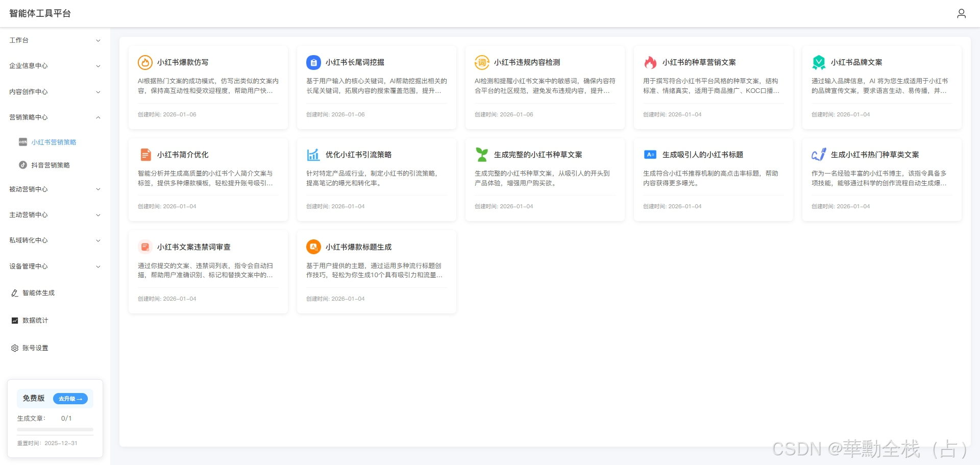Click the 免费版 plan label
980x465 pixels.
pos(34,398)
